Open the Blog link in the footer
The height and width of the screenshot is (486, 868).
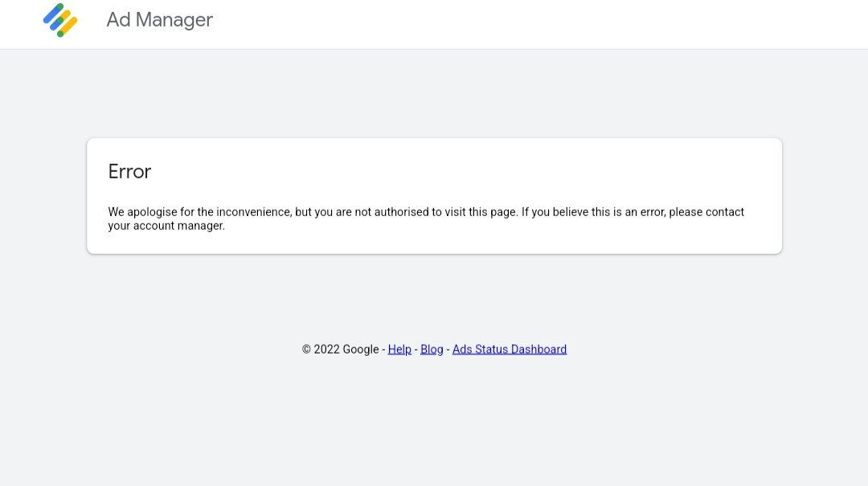click(432, 349)
